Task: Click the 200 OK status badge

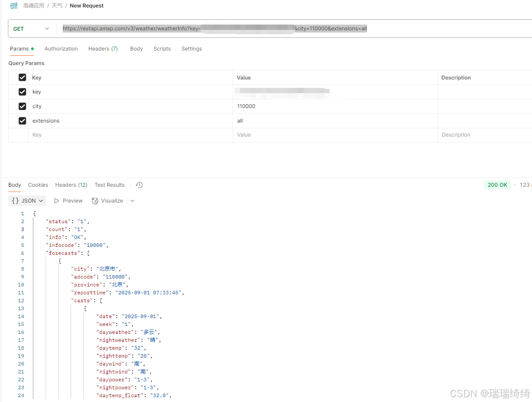Action: [x=497, y=185]
